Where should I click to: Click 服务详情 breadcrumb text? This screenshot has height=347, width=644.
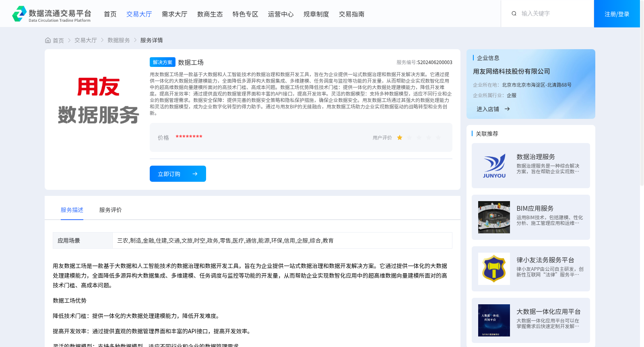(x=152, y=40)
